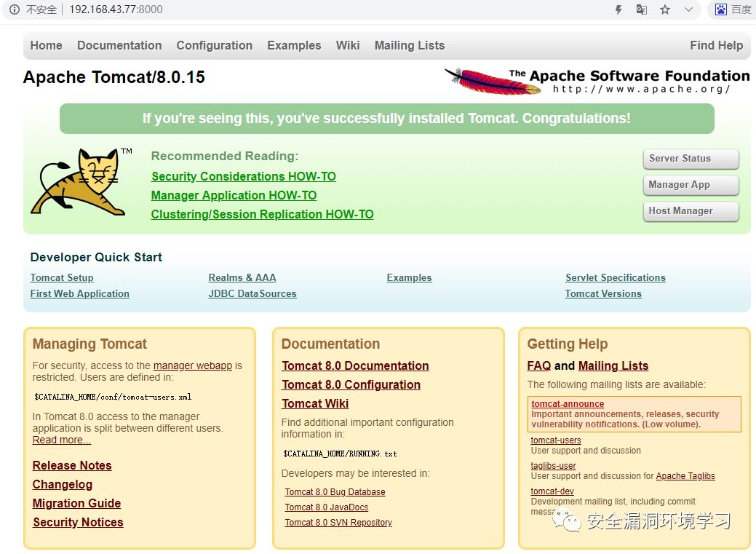Click the Server Status button
The width and height of the screenshot is (756, 554).
click(x=691, y=159)
